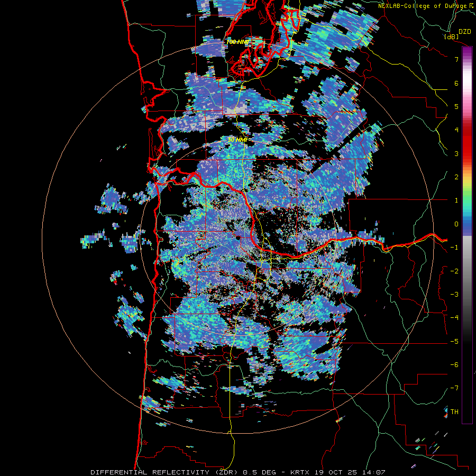Screen dimensions: 476x476
Task: Click the -5 value on the color scale
Action: pos(454,342)
